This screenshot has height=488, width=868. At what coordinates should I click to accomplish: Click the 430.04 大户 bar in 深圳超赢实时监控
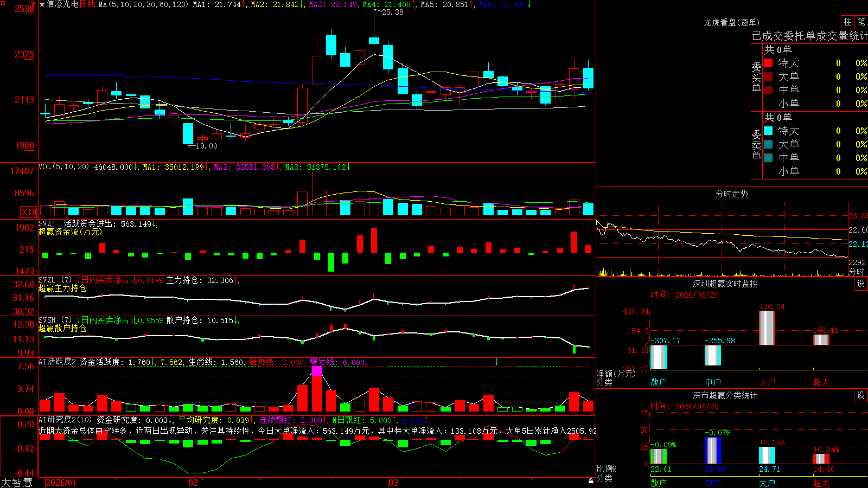[x=767, y=328]
